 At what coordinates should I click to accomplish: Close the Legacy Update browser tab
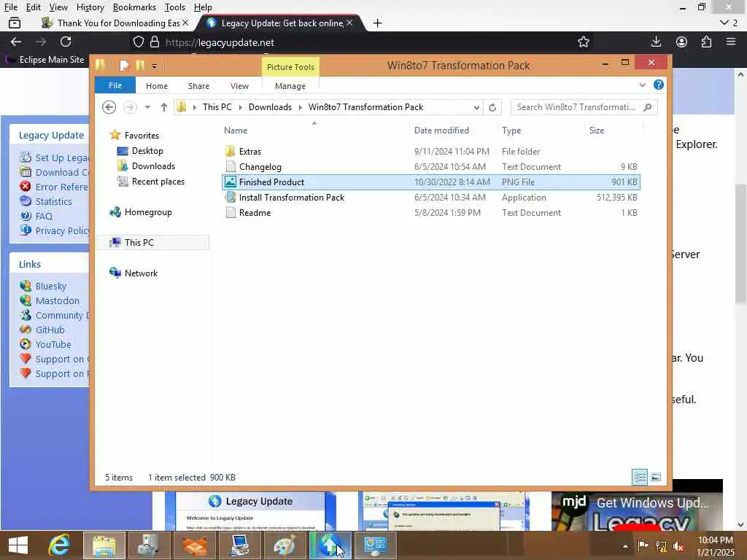(x=349, y=23)
